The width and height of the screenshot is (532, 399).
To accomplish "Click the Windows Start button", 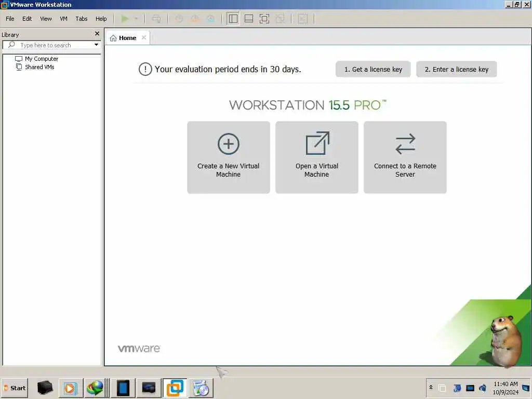I will point(15,388).
